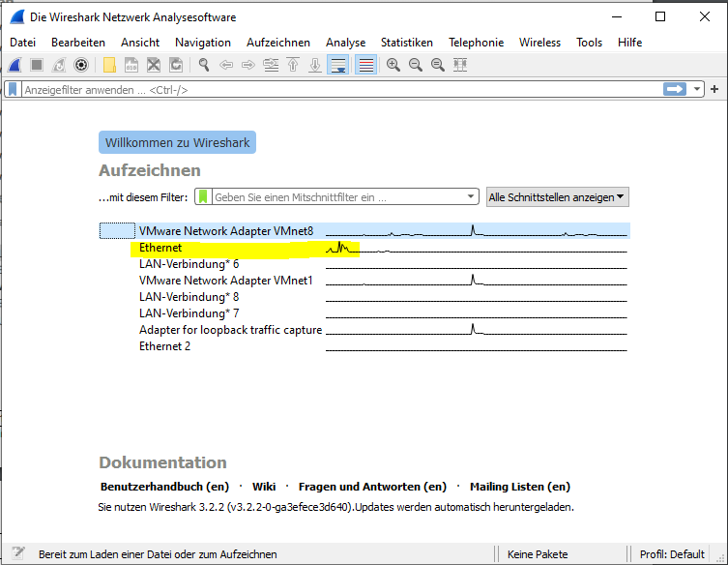Open the Statistiken menu
728x565 pixels.
(407, 43)
